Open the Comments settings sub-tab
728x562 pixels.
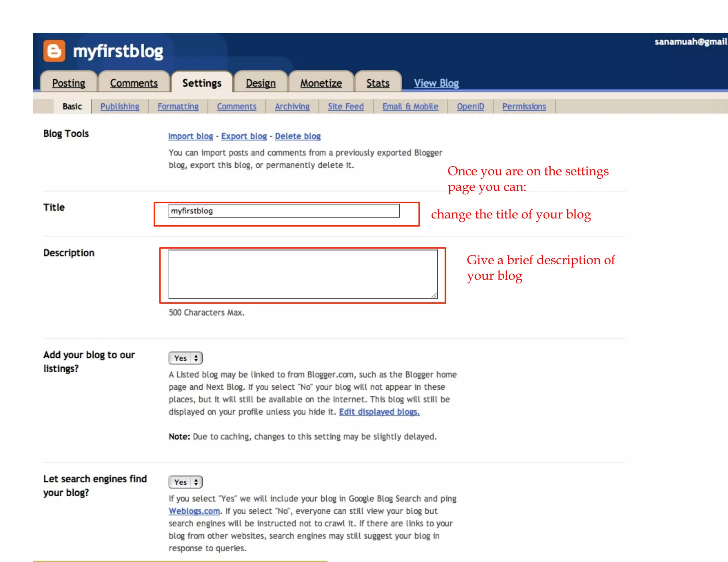coord(237,107)
